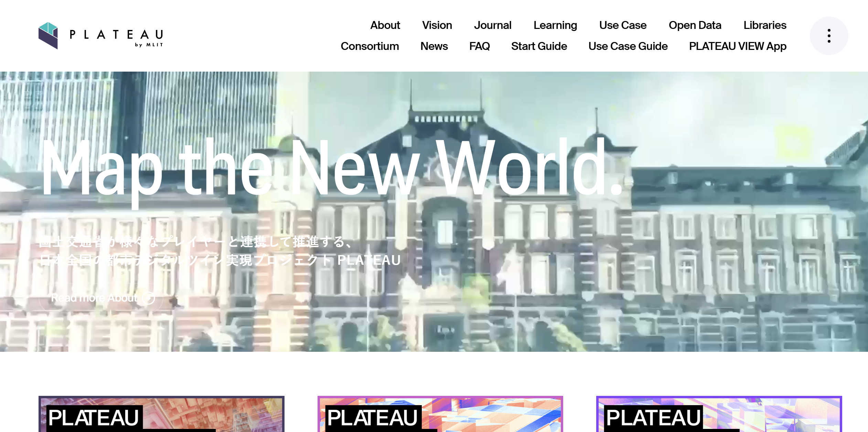
Task: Open the Vision menu item
Action: [437, 25]
